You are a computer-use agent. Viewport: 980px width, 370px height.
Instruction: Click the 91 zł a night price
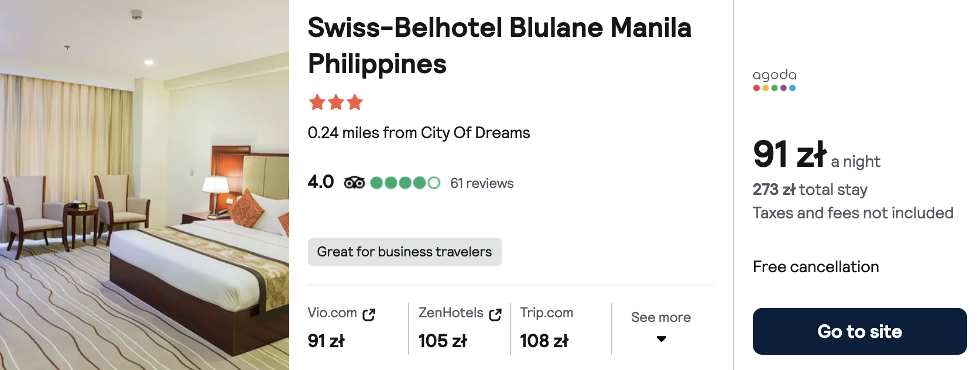[x=816, y=155]
